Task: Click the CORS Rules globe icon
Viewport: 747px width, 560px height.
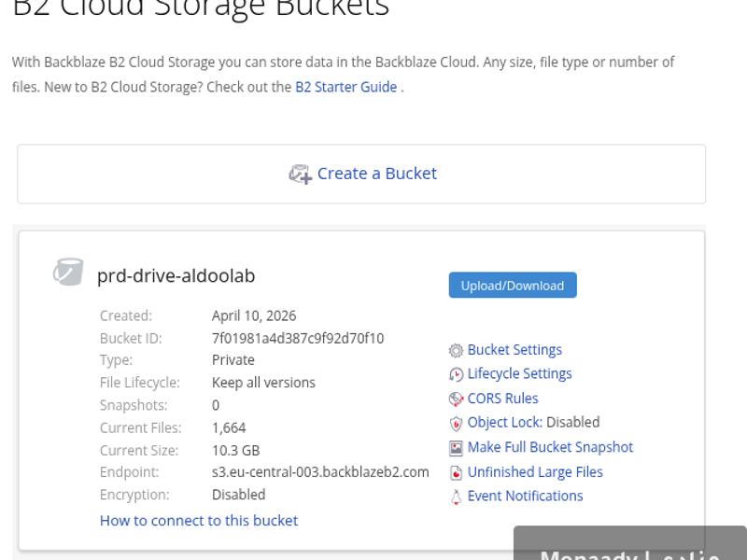Action: (x=456, y=399)
